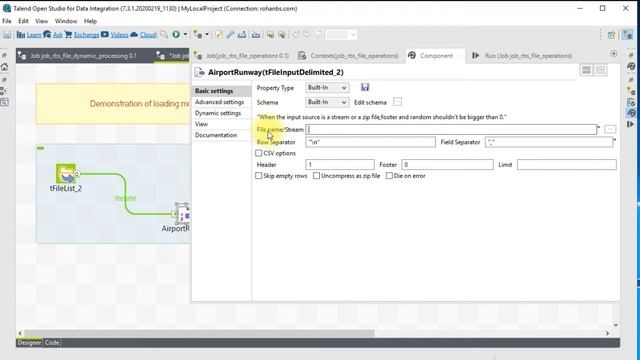
Task: Click the Field Separator input field
Action: click(x=549, y=142)
